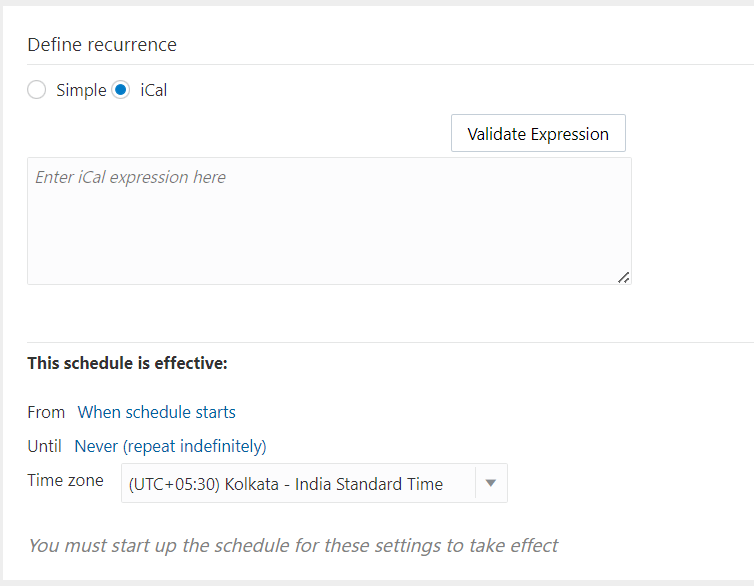
Task: Click the text area resize handle
Action: pos(623,277)
